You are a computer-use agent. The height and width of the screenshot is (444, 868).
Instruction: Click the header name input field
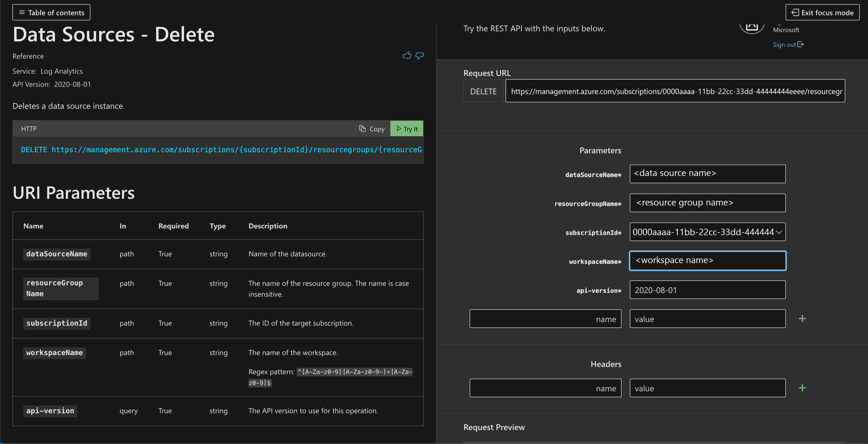tap(545, 388)
